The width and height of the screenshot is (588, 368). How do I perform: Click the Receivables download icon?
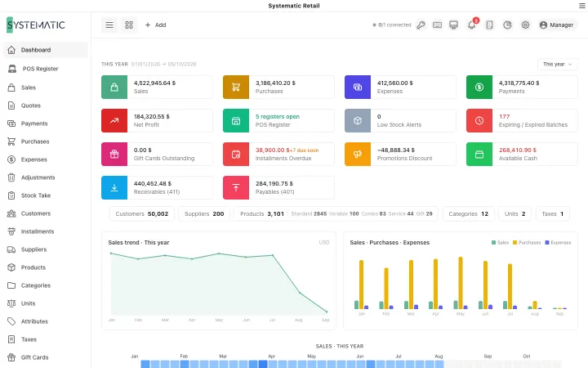click(x=114, y=188)
